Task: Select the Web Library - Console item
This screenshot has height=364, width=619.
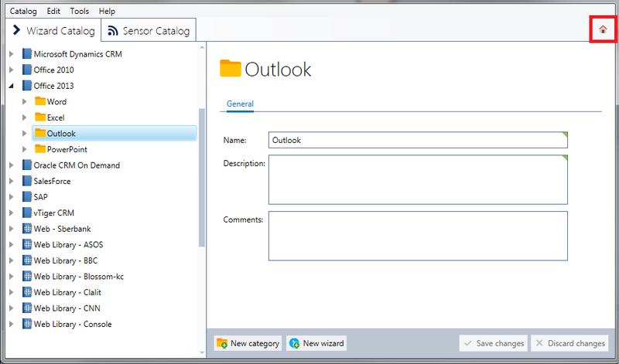Action: point(73,324)
